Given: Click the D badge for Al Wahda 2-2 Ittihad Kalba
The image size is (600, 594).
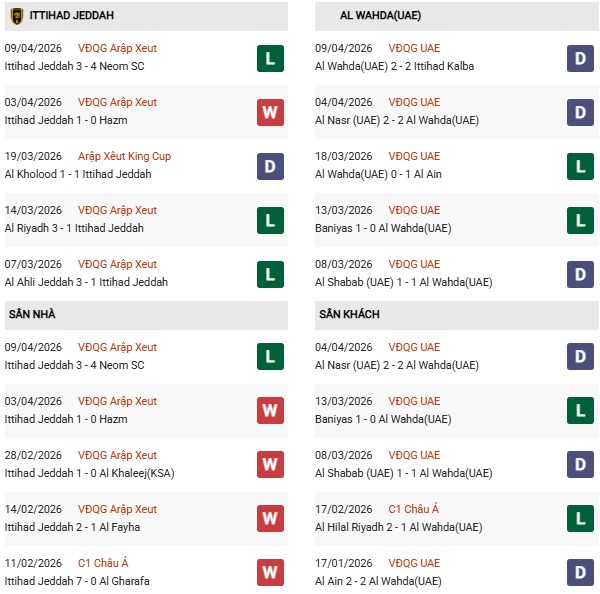Looking at the screenshot, I should pyautogui.click(x=580, y=58).
